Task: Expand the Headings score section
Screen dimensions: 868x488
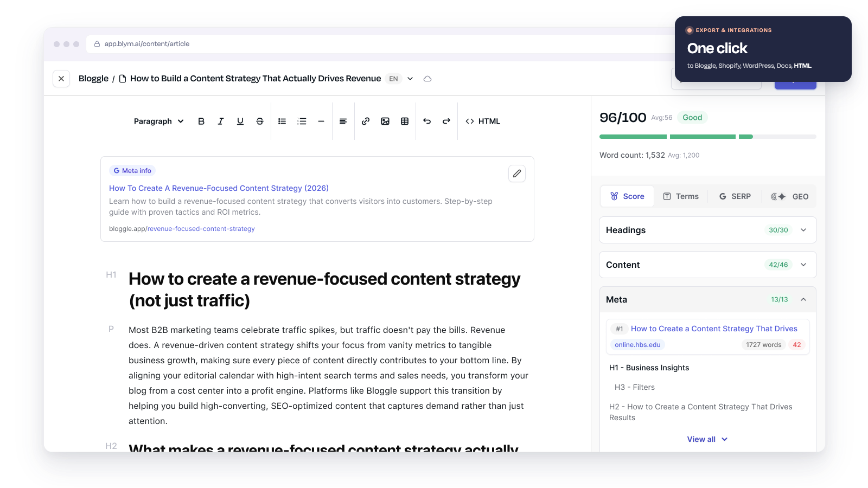Action: [x=708, y=230]
